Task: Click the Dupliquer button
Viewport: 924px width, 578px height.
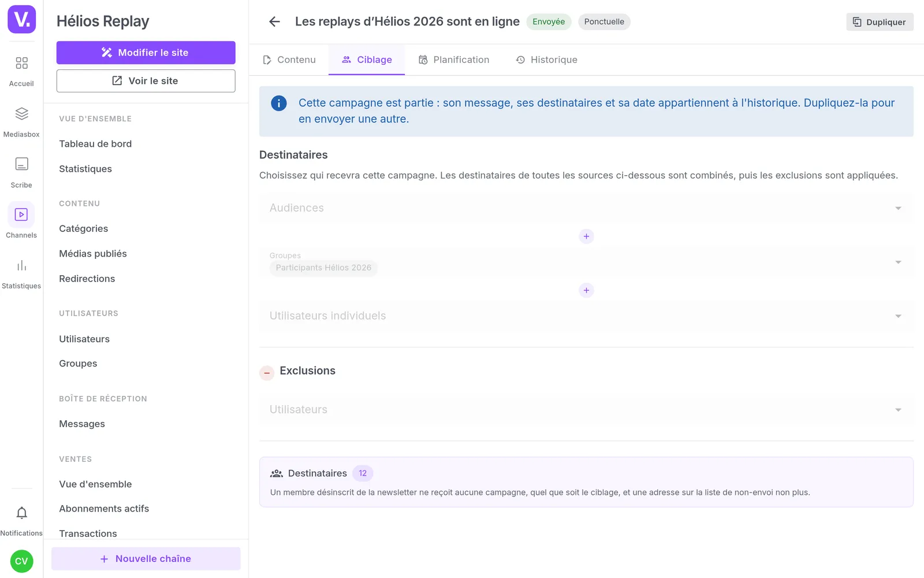Action: pyautogui.click(x=880, y=22)
